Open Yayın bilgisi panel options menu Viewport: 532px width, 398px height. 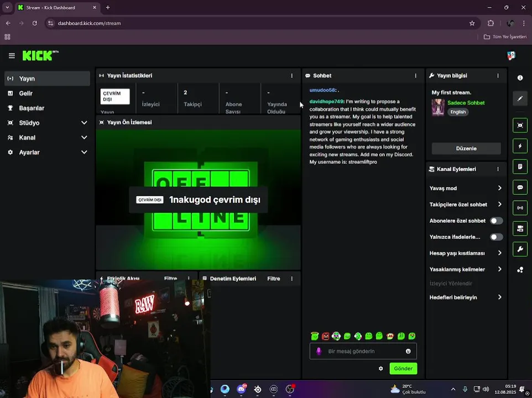tap(498, 76)
